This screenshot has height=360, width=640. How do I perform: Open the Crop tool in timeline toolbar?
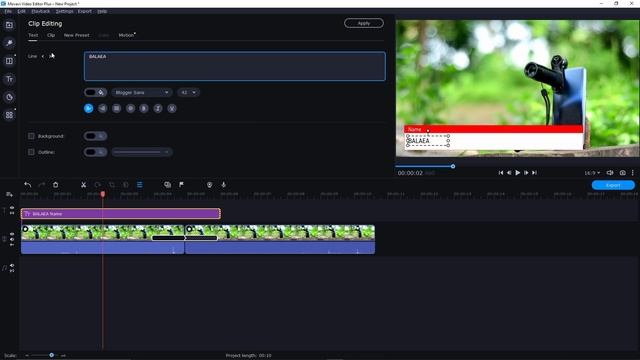(x=112, y=185)
